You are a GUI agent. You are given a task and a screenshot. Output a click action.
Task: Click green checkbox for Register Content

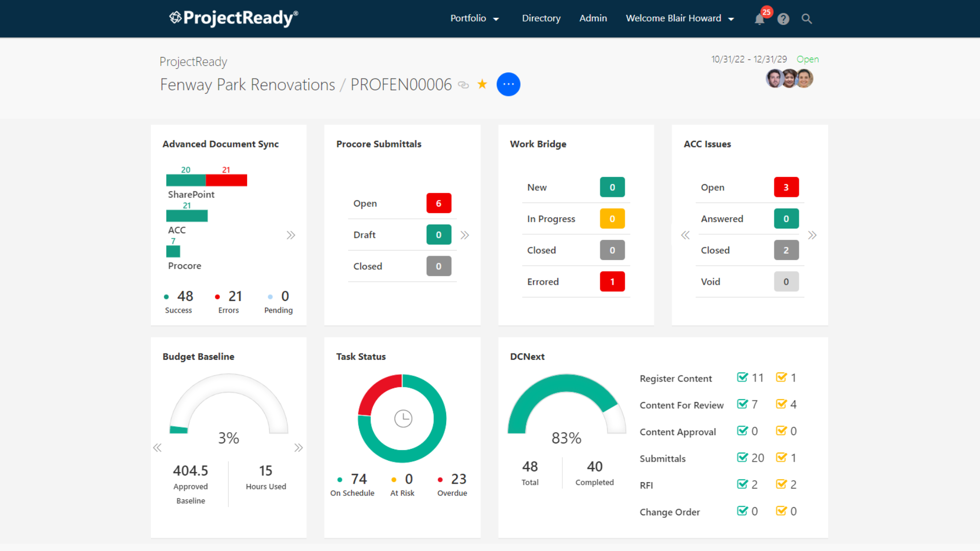tap(742, 378)
